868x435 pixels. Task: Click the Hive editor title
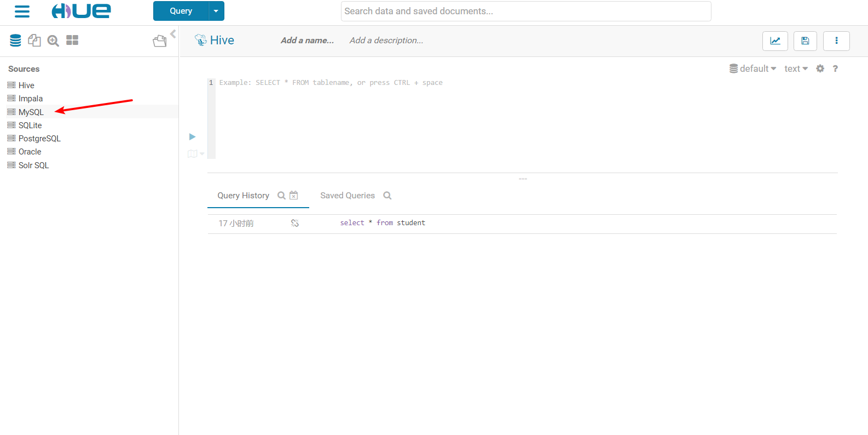(x=222, y=40)
